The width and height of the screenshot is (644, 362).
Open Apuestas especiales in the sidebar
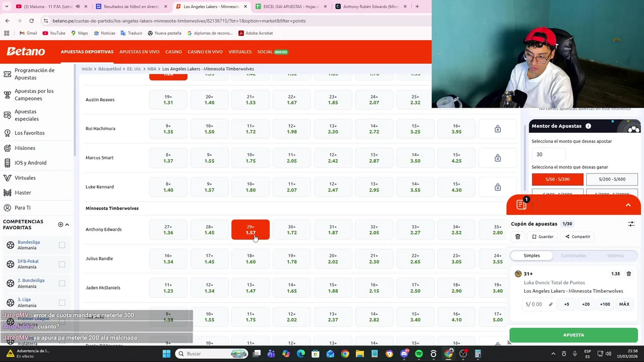click(x=27, y=115)
